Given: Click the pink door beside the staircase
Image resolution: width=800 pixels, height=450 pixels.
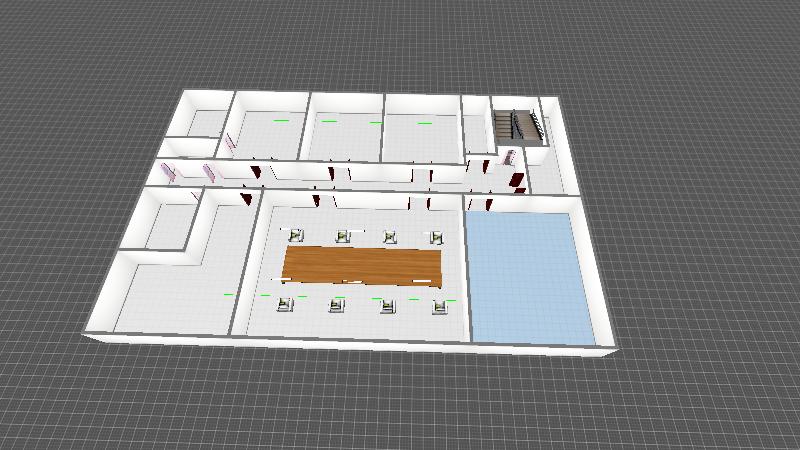Looking at the screenshot, I should pos(508,157).
